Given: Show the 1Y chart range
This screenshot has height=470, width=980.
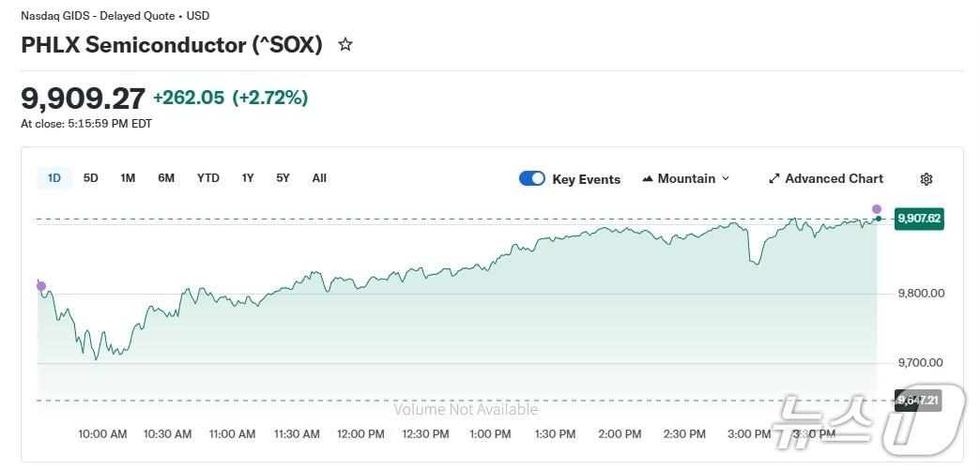Looking at the screenshot, I should point(248,177).
